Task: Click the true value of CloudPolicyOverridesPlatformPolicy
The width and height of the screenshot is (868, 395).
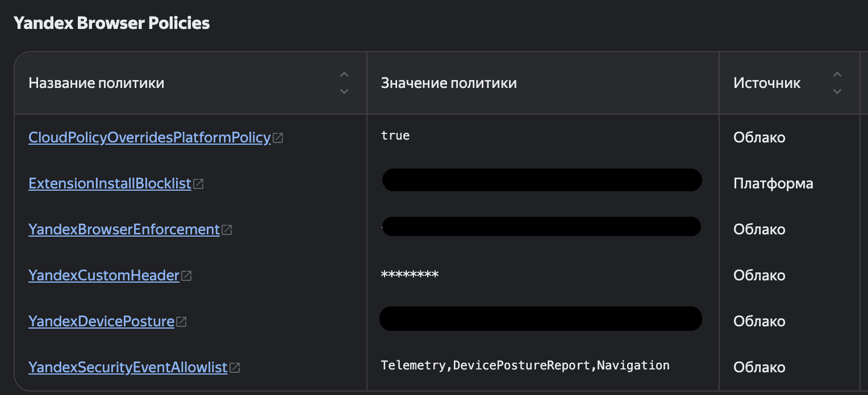Action: [x=395, y=136]
